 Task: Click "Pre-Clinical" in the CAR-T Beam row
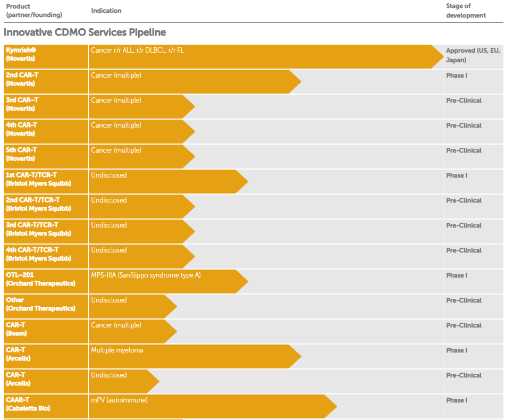pos(464,325)
